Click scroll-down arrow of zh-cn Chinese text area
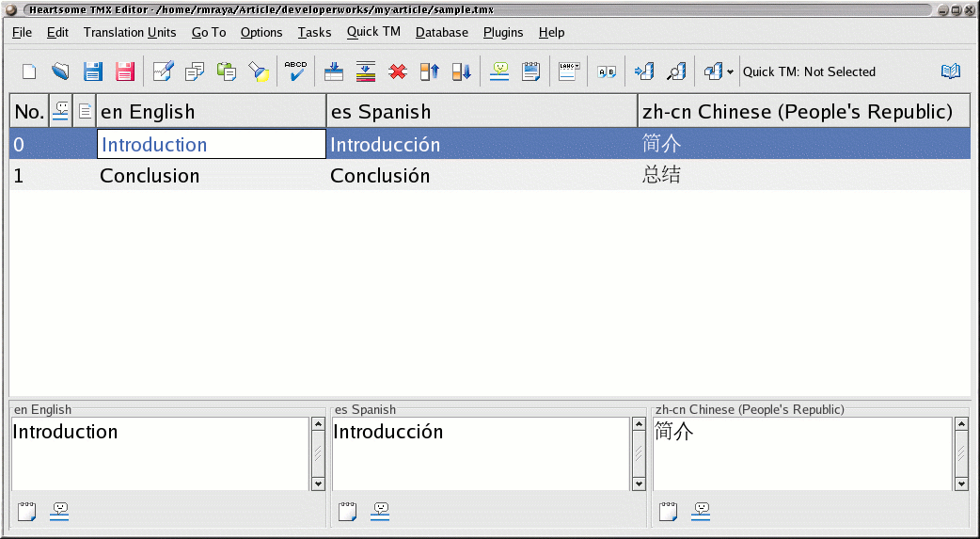The width and height of the screenshot is (980, 539). click(961, 484)
